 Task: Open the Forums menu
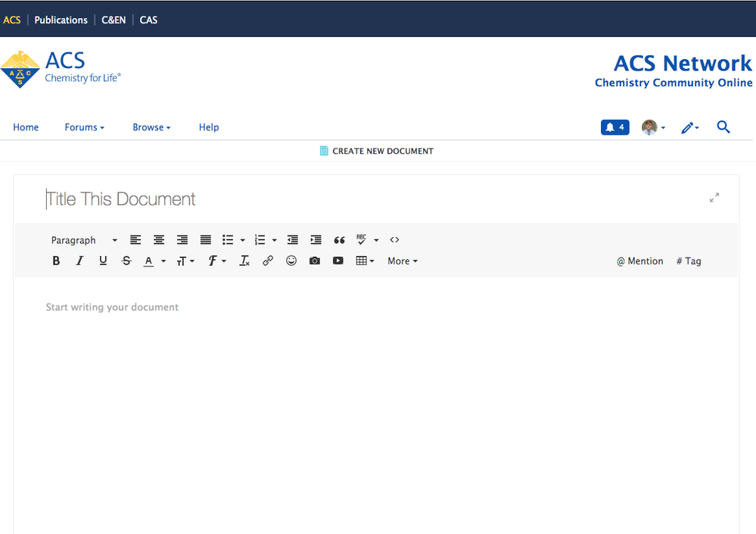(x=84, y=127)
